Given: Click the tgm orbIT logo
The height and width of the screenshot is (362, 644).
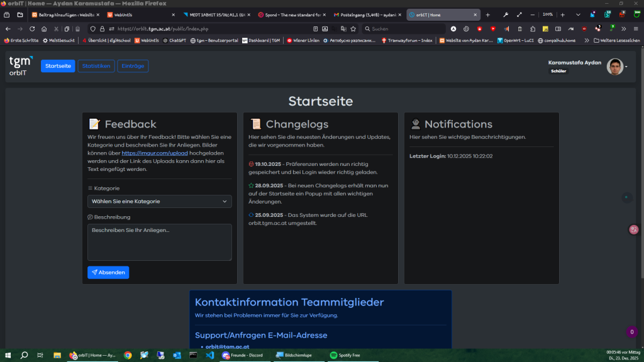Looking at the screenshot, I should click(21, 66).
